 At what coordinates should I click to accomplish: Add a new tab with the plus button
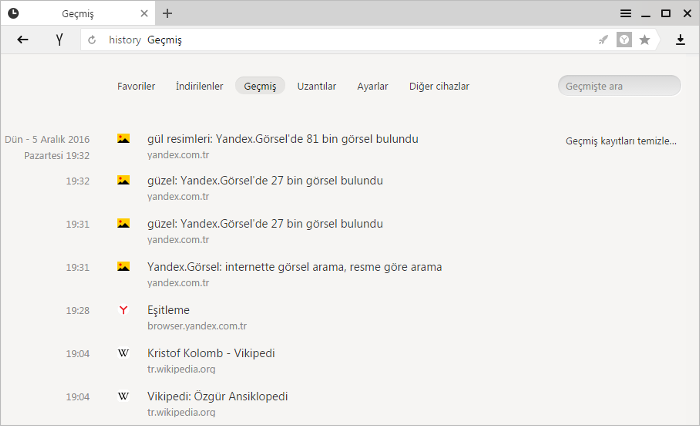(x=167, y=13)
